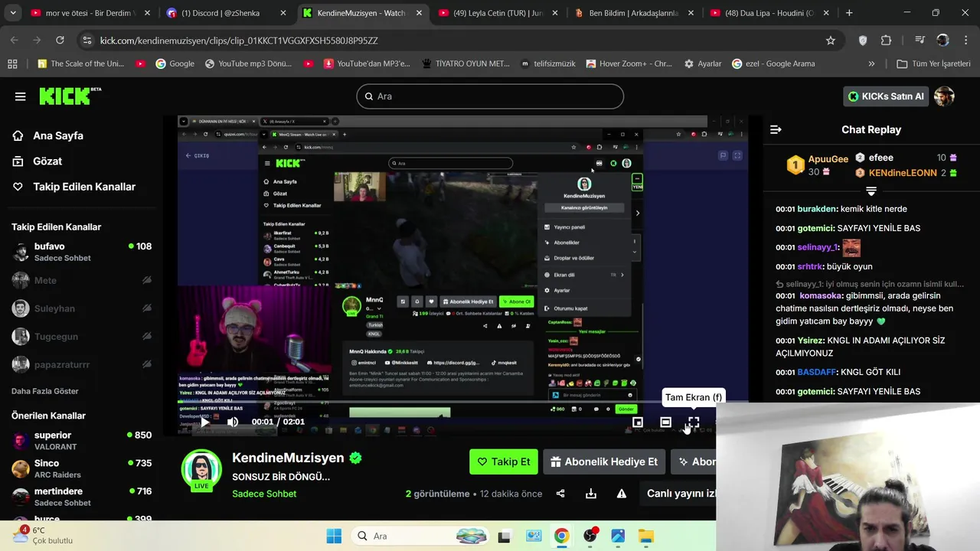Click Windows taskbar search box
The image size is (980, 551).
click(421, 536)
